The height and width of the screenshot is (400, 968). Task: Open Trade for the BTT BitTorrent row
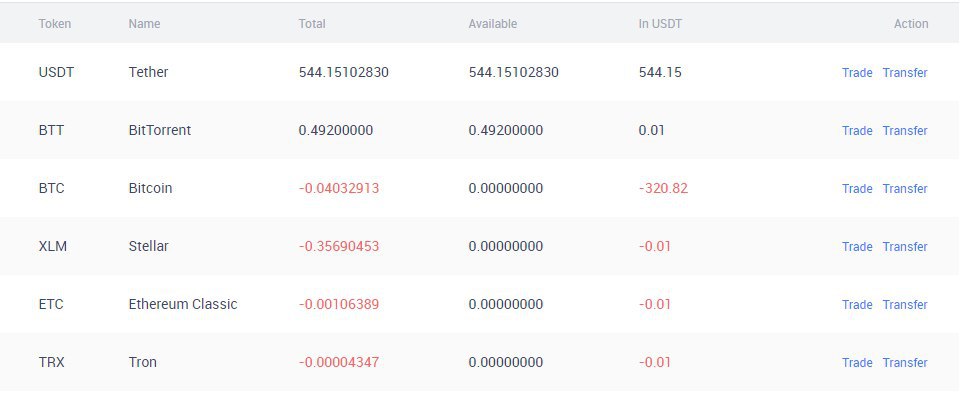[857, 131]
